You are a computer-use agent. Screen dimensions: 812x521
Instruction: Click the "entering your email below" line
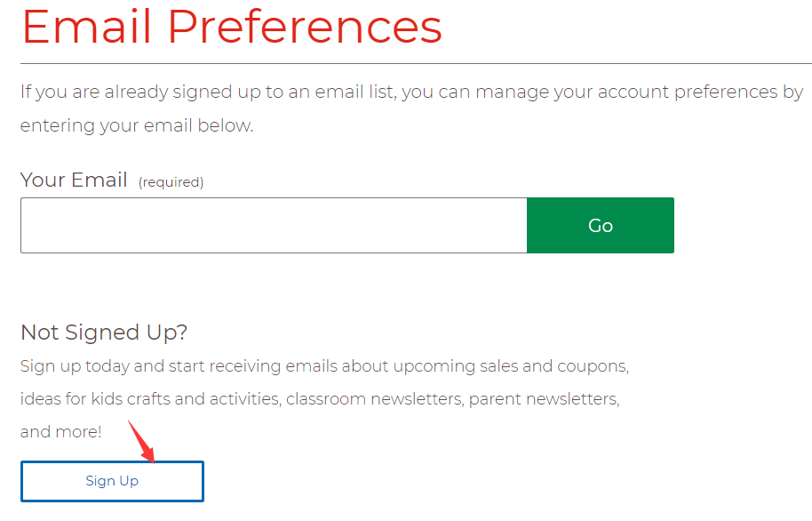137,125
